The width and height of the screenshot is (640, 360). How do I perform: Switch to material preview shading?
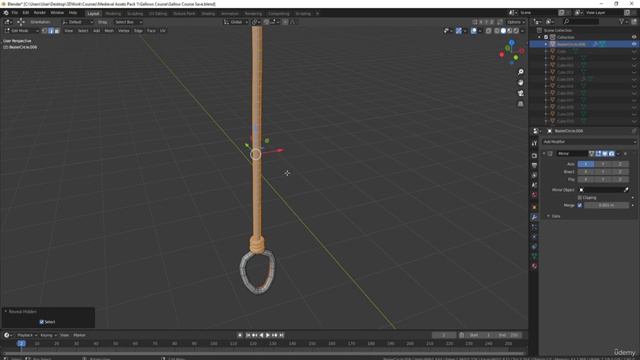point(510,31)
